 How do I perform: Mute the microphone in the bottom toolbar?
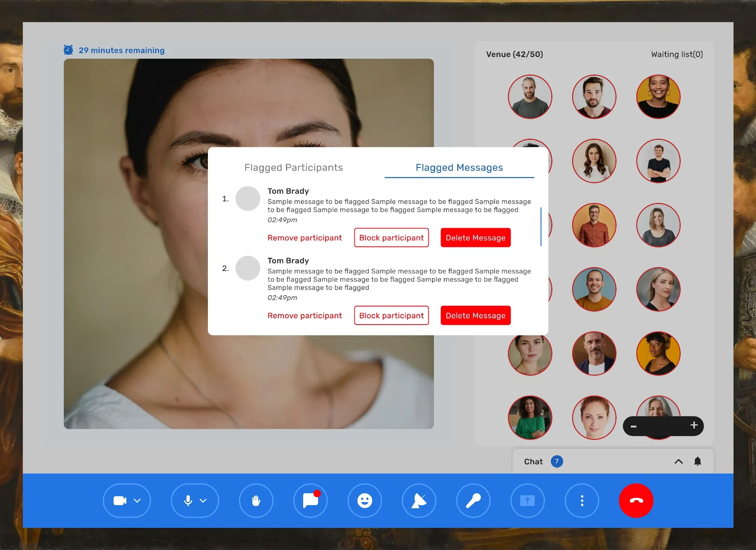click(188, 500)
